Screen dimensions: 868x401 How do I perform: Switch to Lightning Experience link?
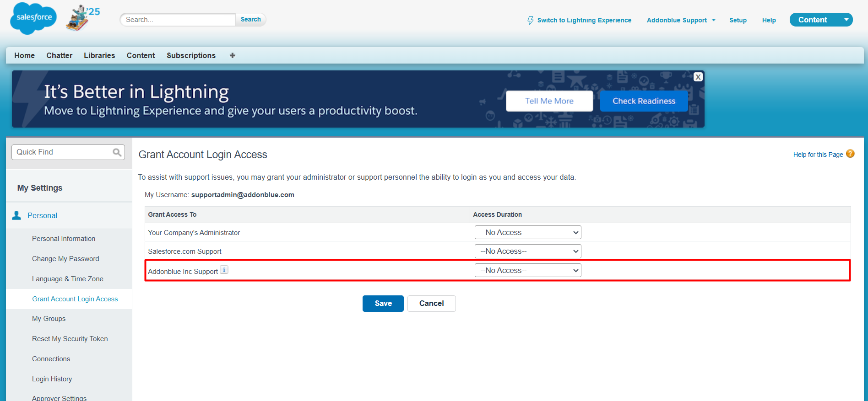(x=579, y=20)
